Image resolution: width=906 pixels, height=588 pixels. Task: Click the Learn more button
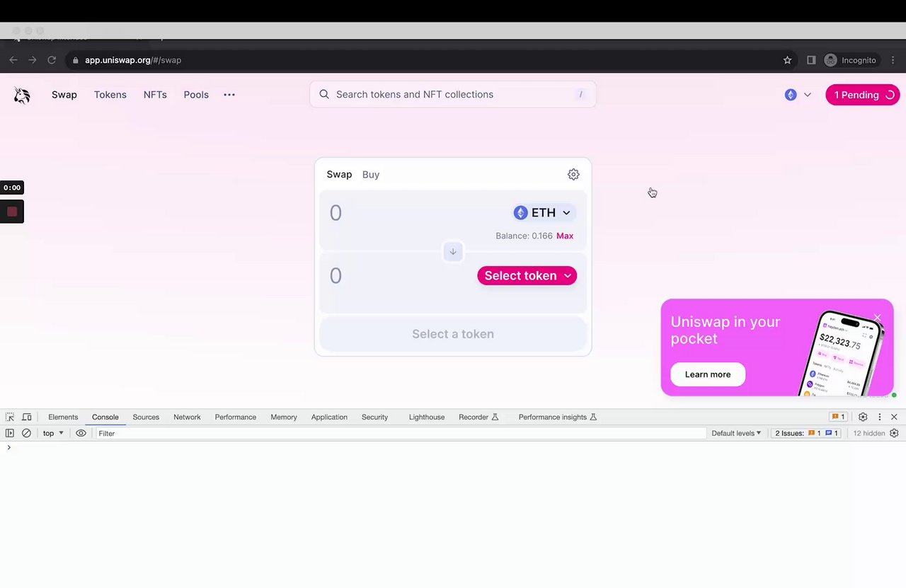[x=708, y=374]
